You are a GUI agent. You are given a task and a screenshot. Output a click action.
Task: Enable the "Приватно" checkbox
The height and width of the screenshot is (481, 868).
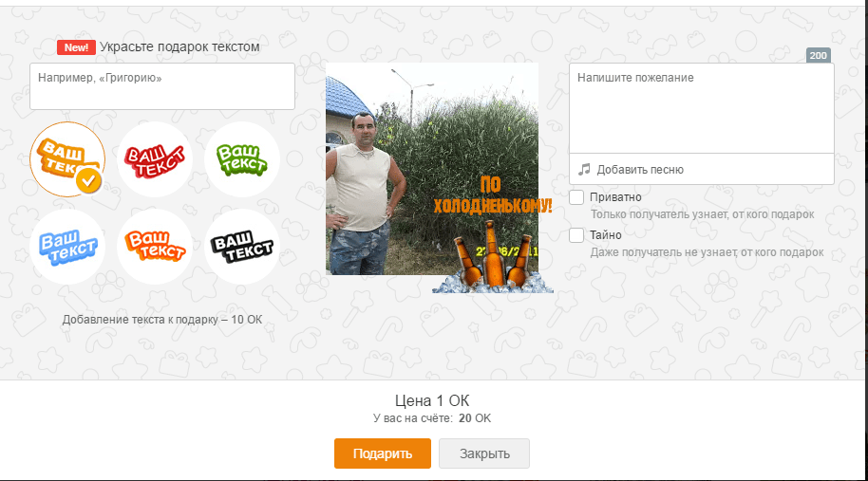click(x=576, y=197)
